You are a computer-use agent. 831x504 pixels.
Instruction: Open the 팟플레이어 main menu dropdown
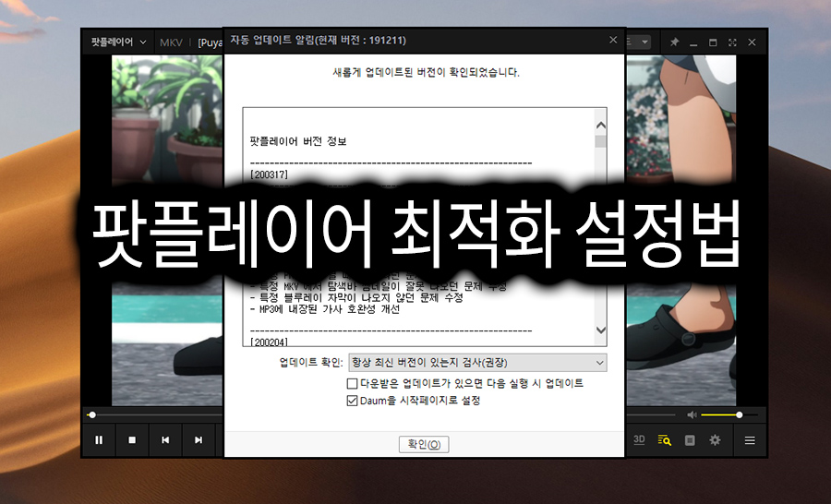[118, 42]
